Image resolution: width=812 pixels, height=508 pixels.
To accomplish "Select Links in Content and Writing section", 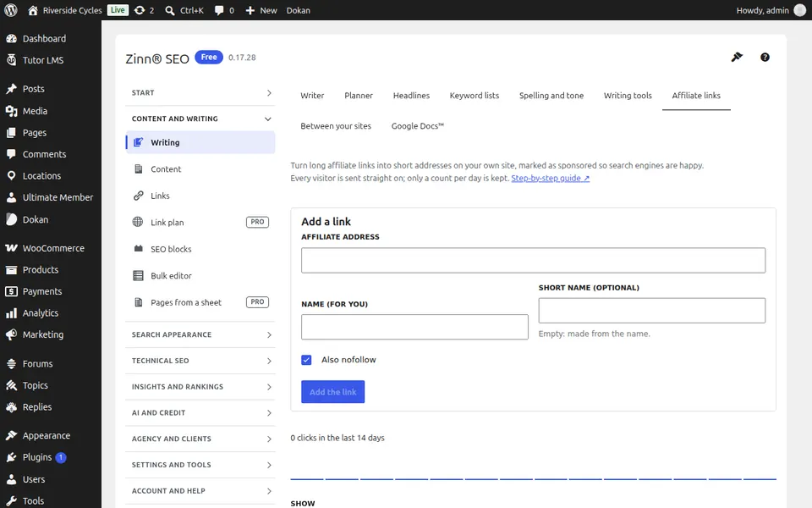I will pyautogui.click(x=200, y=196).
